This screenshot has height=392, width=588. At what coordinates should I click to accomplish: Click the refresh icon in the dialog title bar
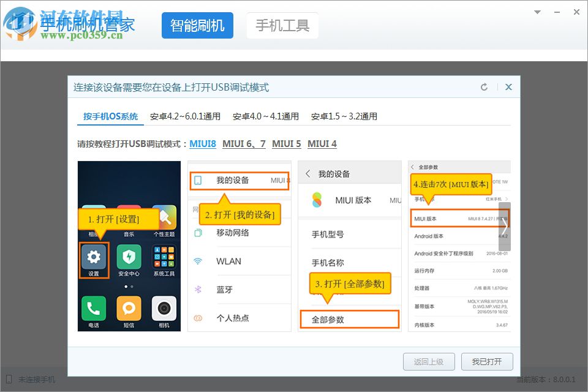point(484,86)
